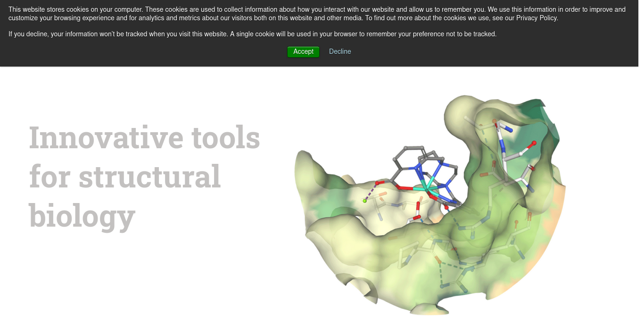Click the teal metal center atom

click(x=427, y=186)
